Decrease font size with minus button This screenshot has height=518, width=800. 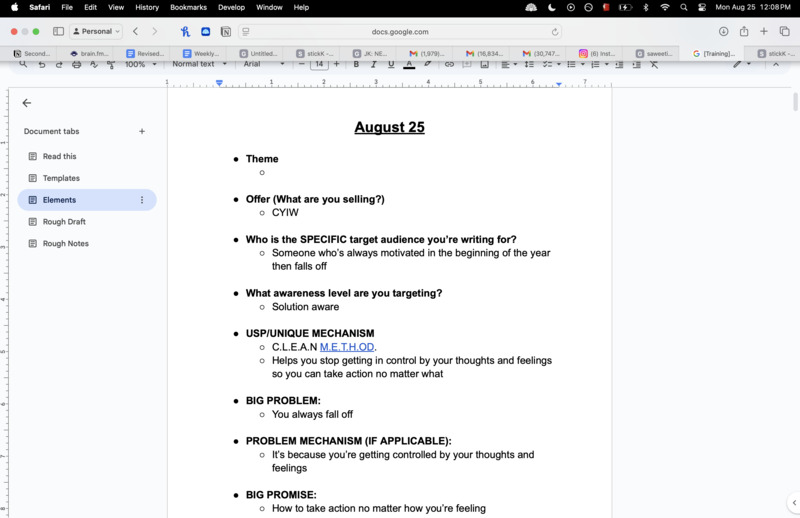point(302,64)
